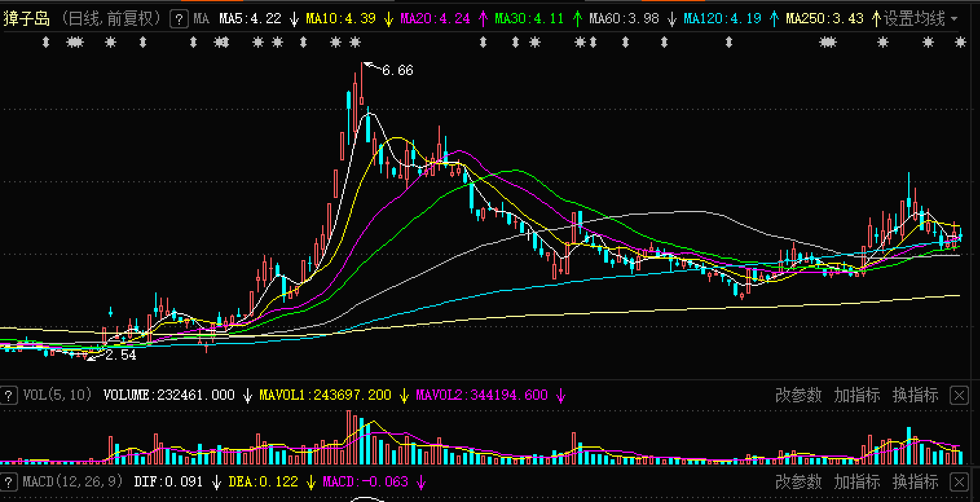Click the down arrow after MA5:4.22
The height and width of the screenshot is (502, 980).
click(x=294, y=19)
